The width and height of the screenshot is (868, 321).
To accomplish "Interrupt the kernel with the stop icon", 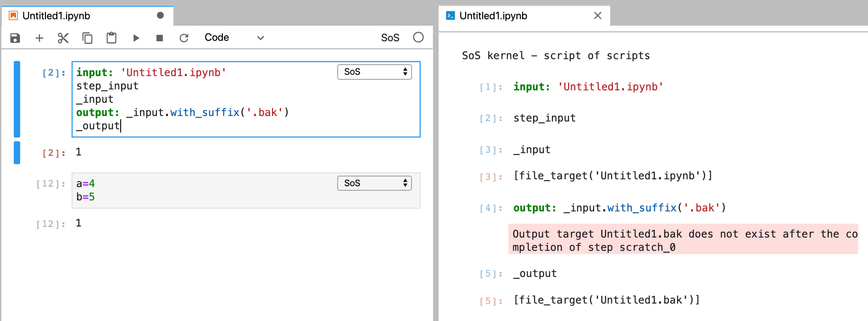I will point(160,38).
